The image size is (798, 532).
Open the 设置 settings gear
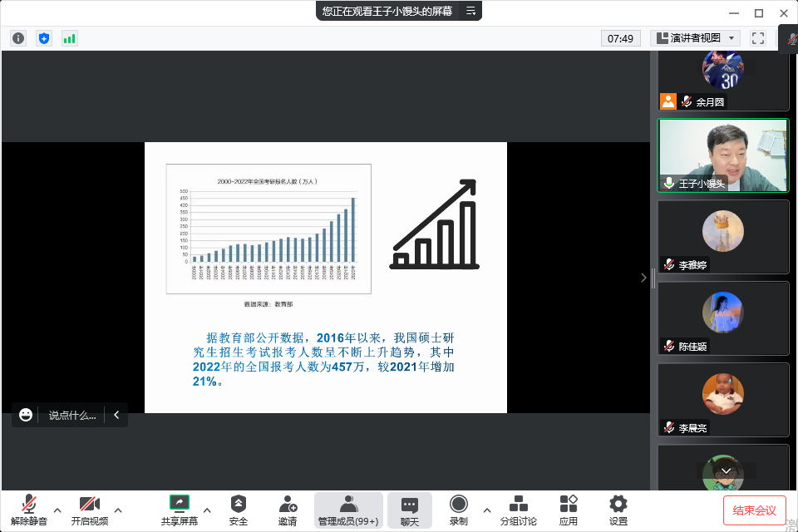[x=618, y=510]
